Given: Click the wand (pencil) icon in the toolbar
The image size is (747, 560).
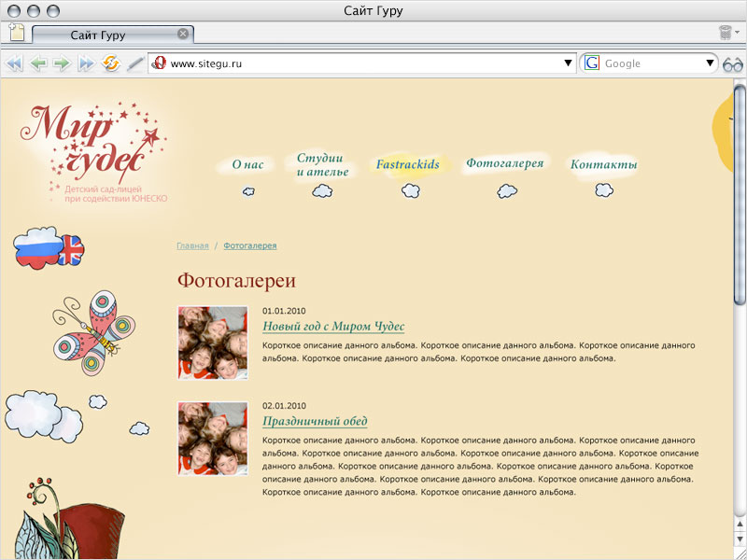Looking at the screenshot, I should (135, 63).
